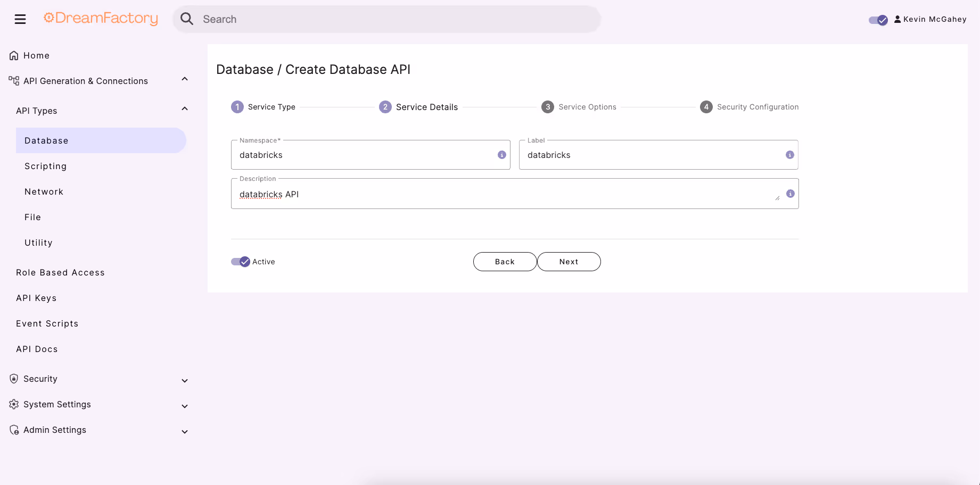Expand the System Settings menu
Image resolution: width=980 pixels, height=485 pixels.
click(x=185, y=406)
